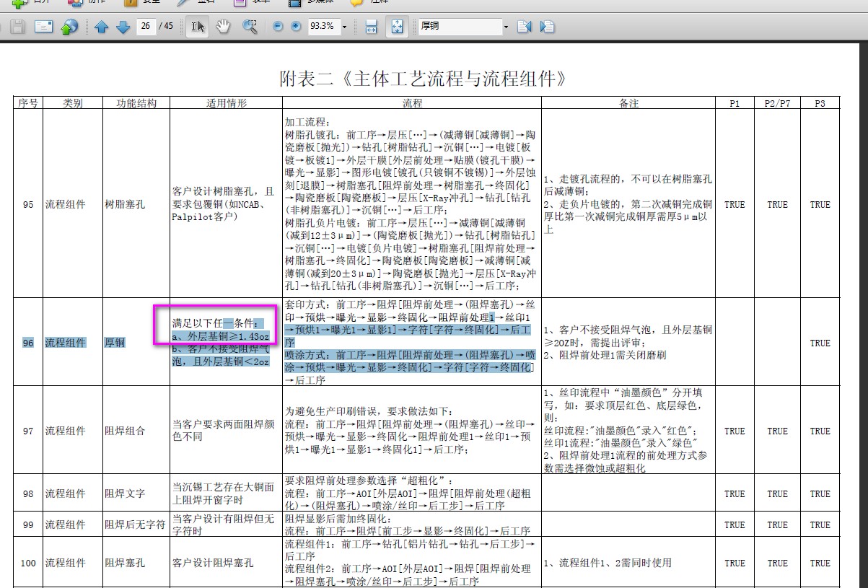Image resolution: width=868 pixels, height=588 pixels.
Task: Click TRUE in P3 of row 98
Action: click(820, 493)
